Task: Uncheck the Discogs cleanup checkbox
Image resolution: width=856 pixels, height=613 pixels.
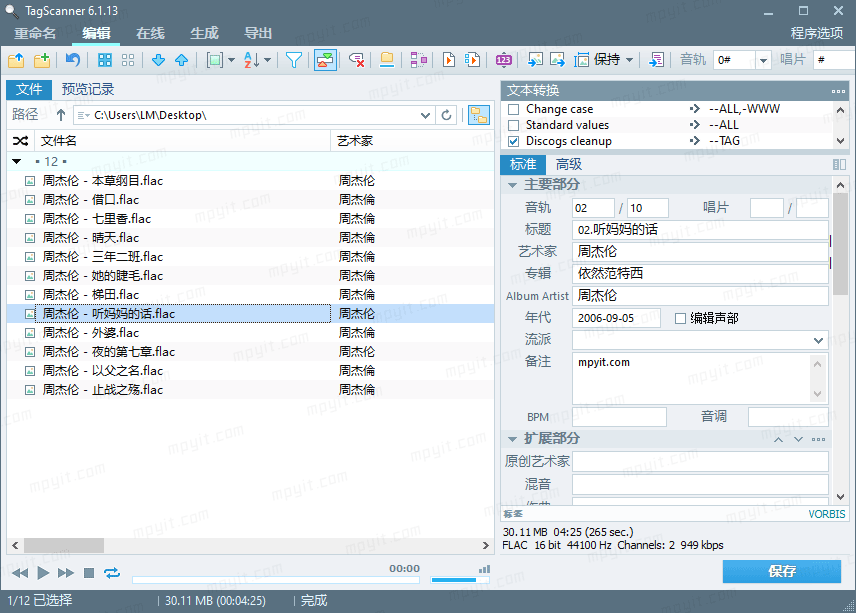Action: 514,141
